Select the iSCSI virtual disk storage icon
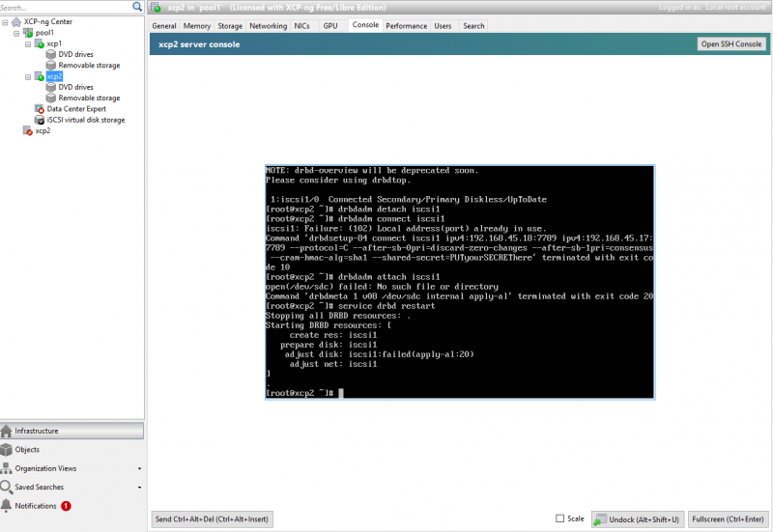 coord(40,120)
